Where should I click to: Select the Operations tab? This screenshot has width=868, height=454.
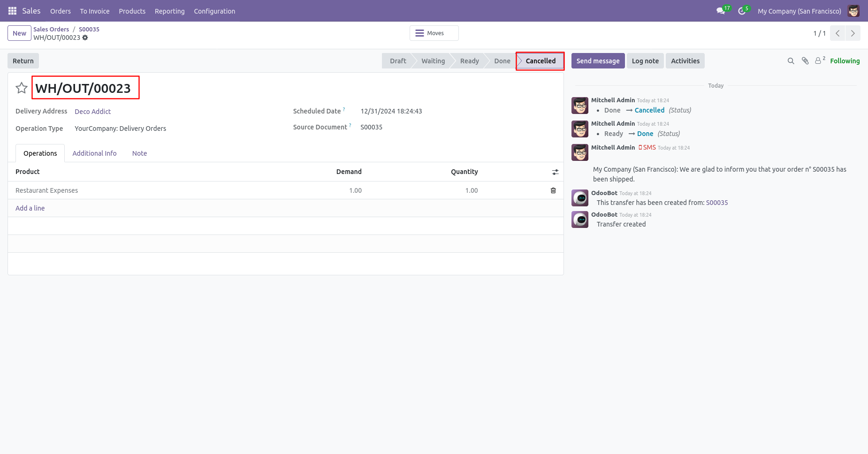[40, 153]
